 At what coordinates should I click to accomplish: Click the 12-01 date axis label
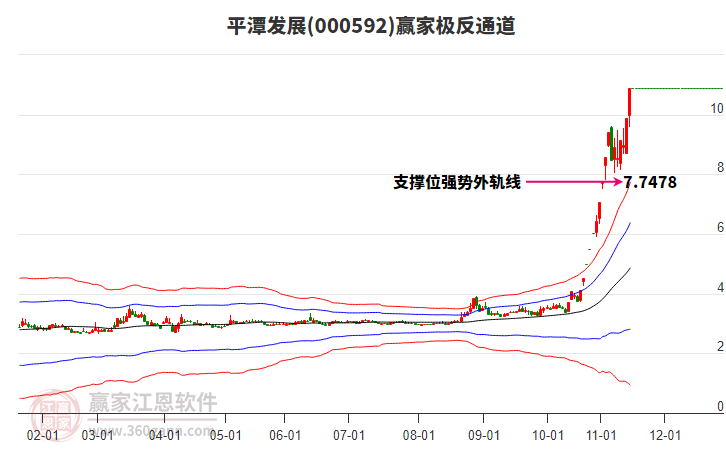[665, 436]
